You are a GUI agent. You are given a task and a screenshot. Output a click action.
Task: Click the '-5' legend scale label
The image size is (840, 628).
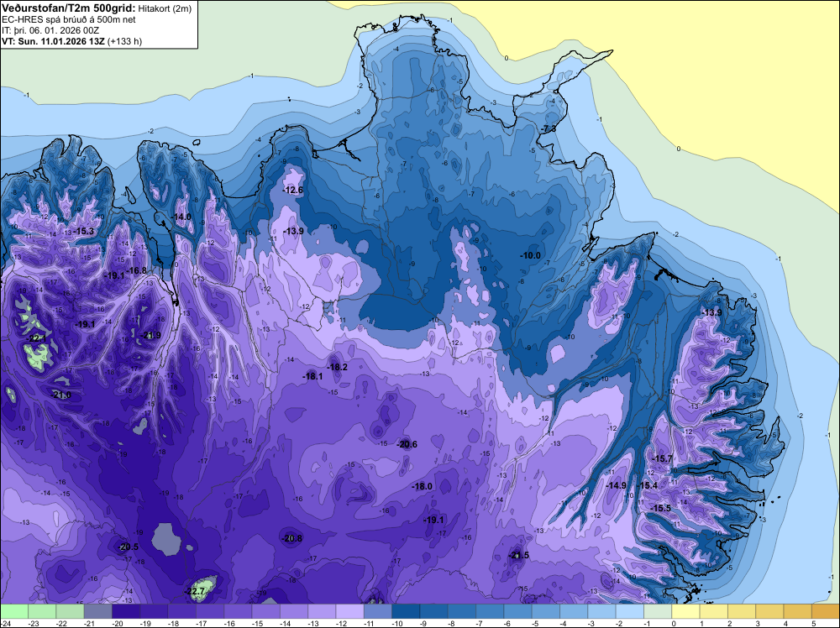536,623
